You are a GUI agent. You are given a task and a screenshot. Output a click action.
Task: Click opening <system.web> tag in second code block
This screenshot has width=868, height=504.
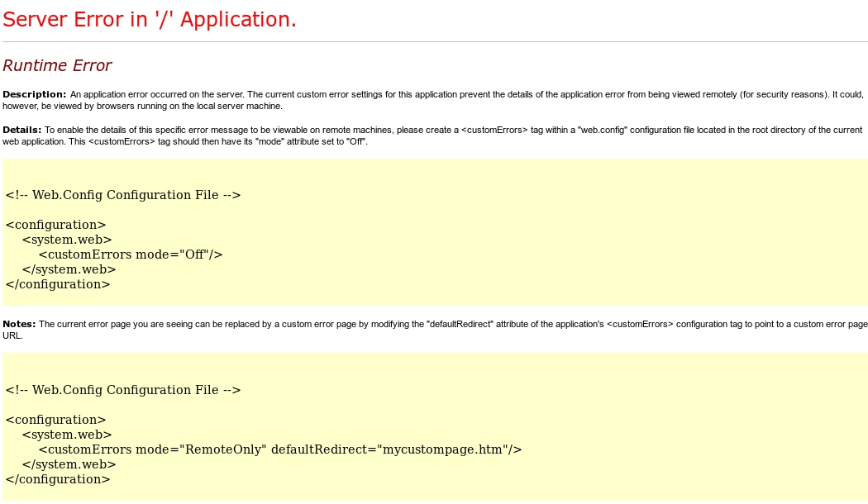pos(66,435)
